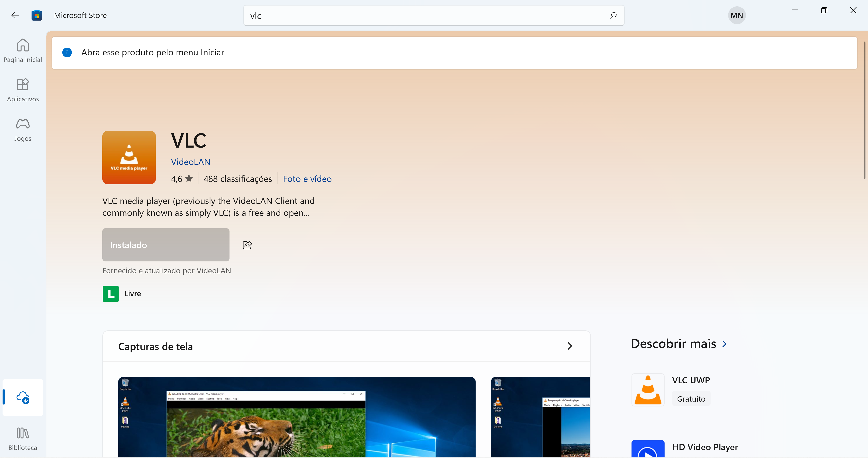Click the VLC UWP cone icon
Image resolution: width=868 pixels, height=458 pixels.
pyautogui.click(x=648, y=390)
